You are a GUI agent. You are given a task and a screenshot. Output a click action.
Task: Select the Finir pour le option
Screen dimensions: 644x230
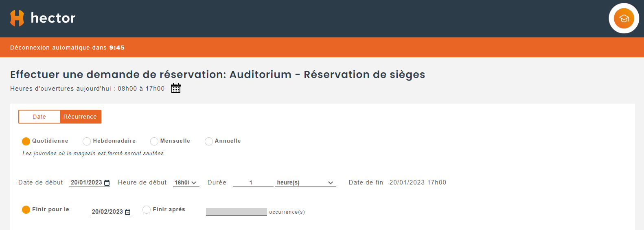pyautogui.click(x=26, y=210)
